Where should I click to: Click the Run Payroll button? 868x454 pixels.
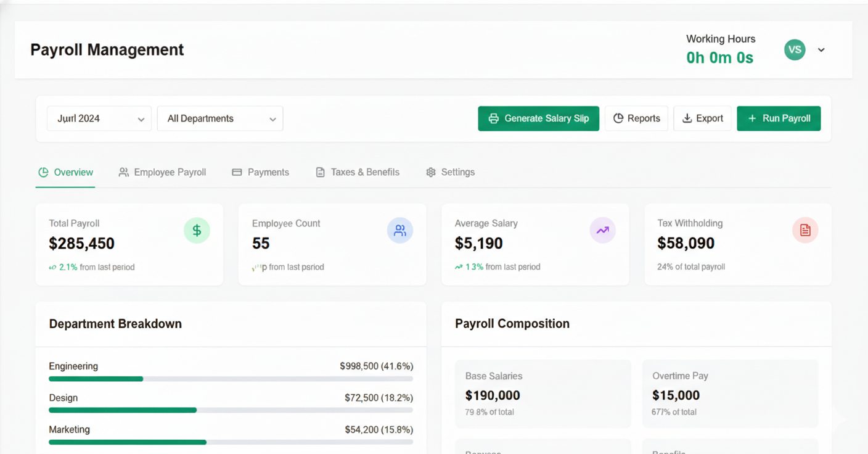779,118
